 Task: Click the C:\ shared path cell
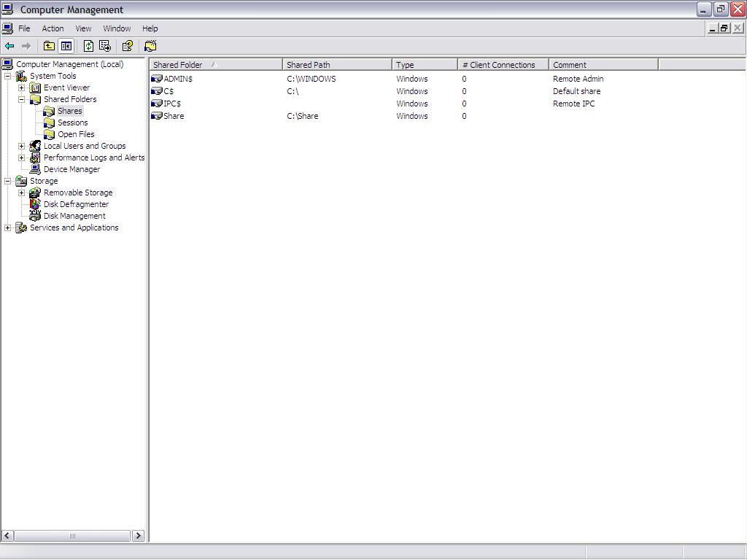coord(293,91)
